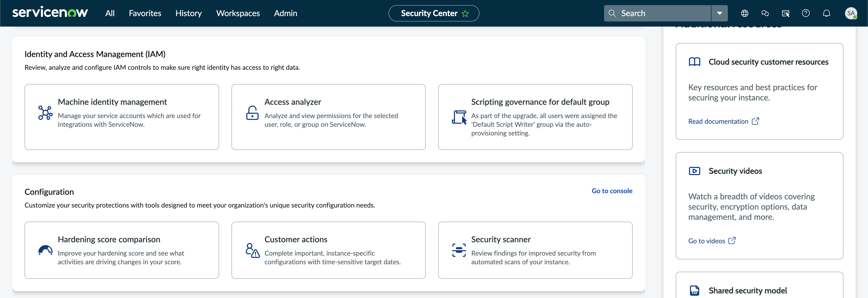Click the Machine identity management network icon

coord(45,113)
